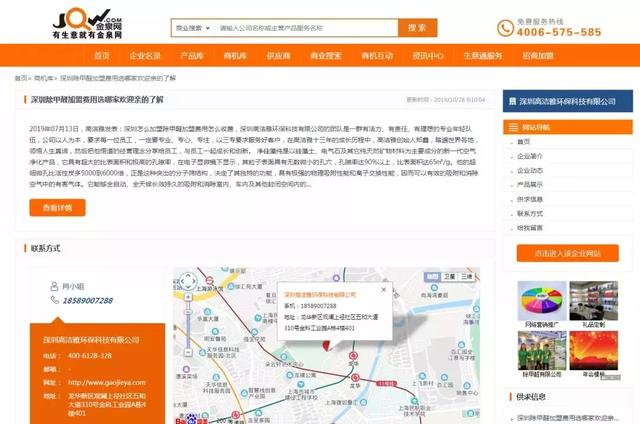
Task: Open 商机库 in the orange navigation bar
Action: click(x=235, y=55)
